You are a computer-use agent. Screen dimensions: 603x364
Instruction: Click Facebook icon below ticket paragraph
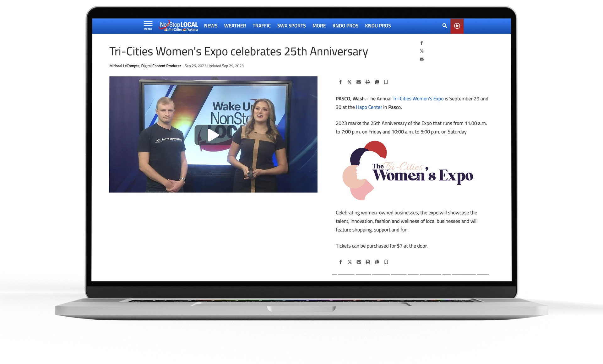(x=340, y=262)
